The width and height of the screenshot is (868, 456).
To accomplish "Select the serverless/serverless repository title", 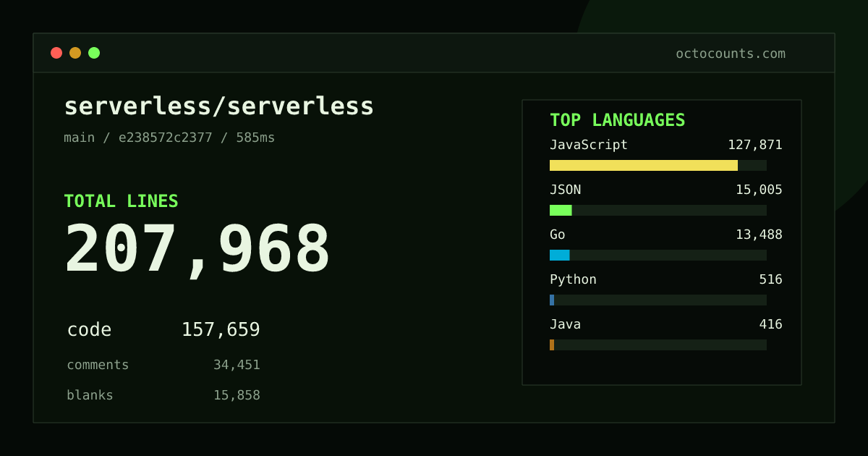I will click(219, 106).
